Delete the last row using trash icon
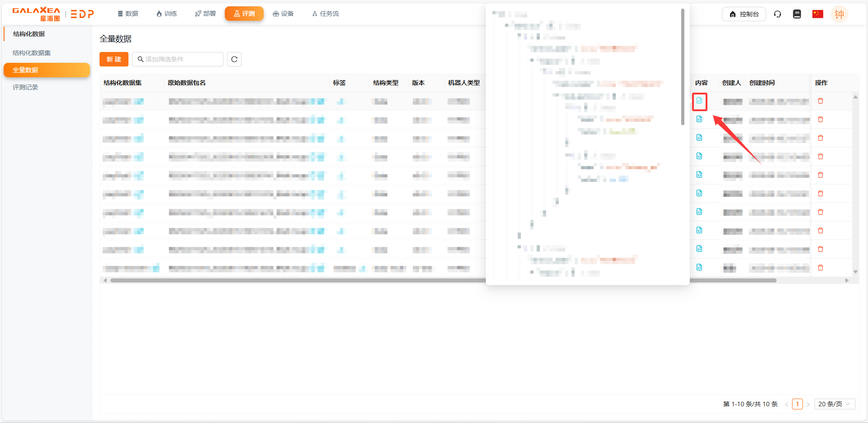The image size is (868, 423). tap(821, 268)
